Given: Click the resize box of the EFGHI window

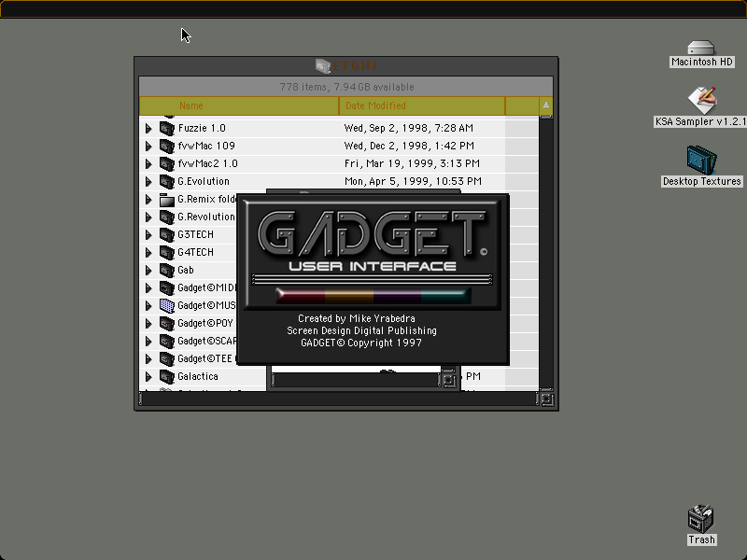Looking at the screenshot, I should [547, 399].
